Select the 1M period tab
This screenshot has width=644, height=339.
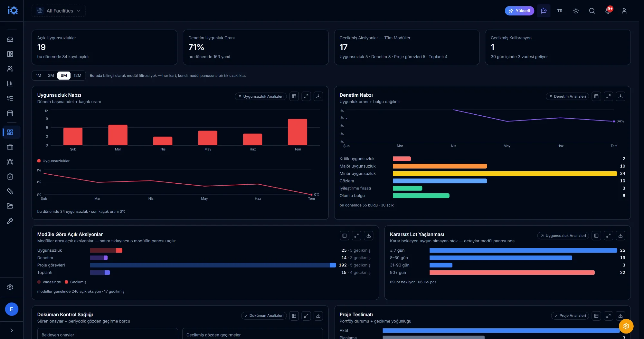(x=39, y=75)
